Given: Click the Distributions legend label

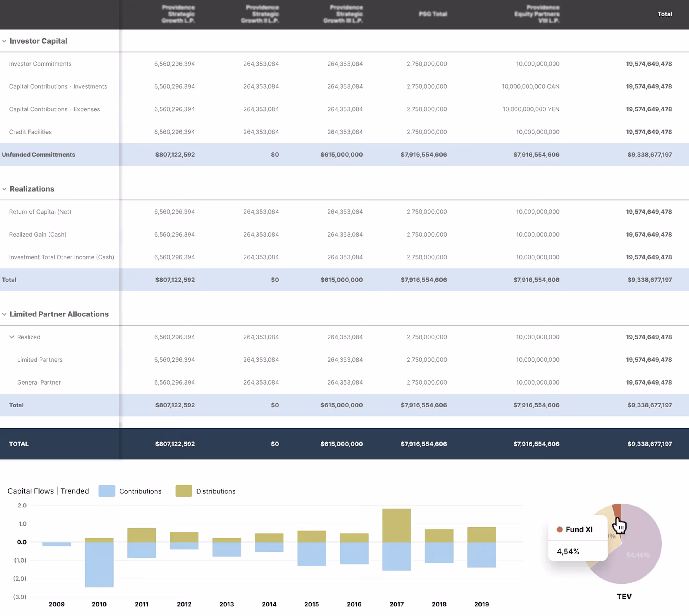Looking at the screenshot, I should (216, 491).
